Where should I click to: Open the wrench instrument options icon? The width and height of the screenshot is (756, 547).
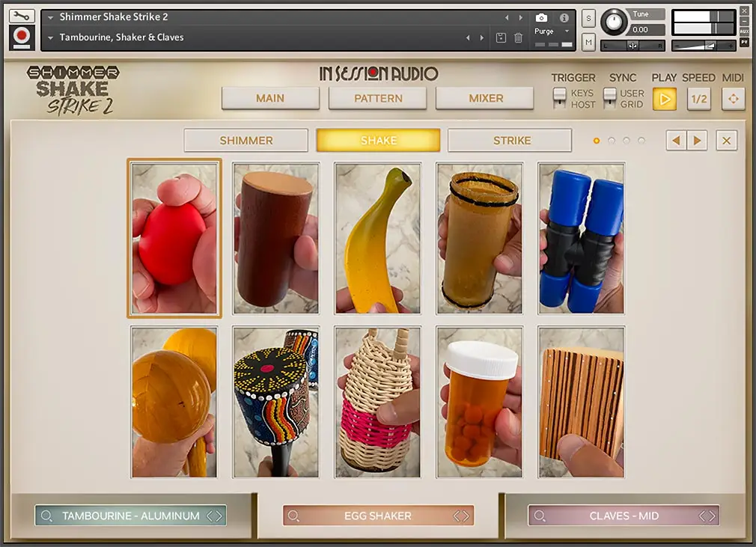tap(22, 16)
